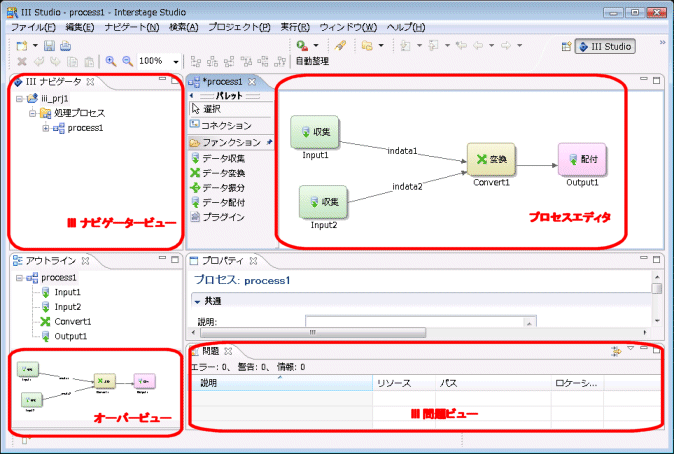
Task: Sort by リソース column header
Action: pyautogui.click(x=404, y=383)
